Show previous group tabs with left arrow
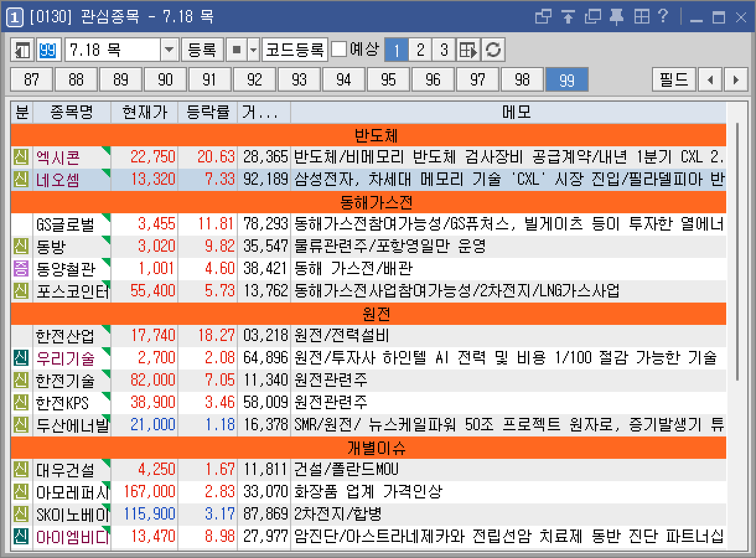The width and height of the screenshot is (756, 558). [x=710, y=79]
